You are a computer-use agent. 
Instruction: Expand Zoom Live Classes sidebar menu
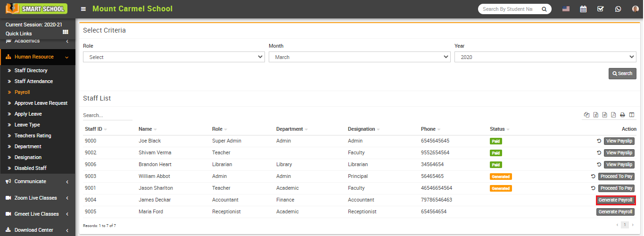coord(38,198)
